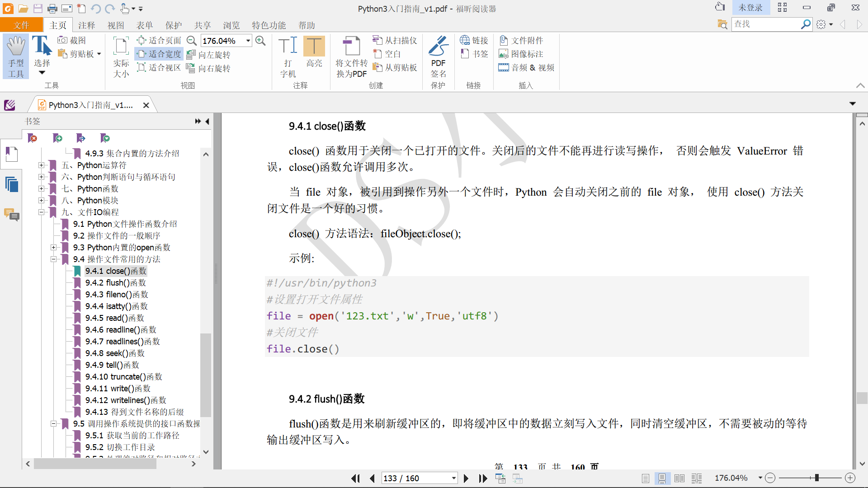This screenshot has height=488, width=868.
Task: Toggle Fit Width (适合宽度) view
Action: pos(159,54)
